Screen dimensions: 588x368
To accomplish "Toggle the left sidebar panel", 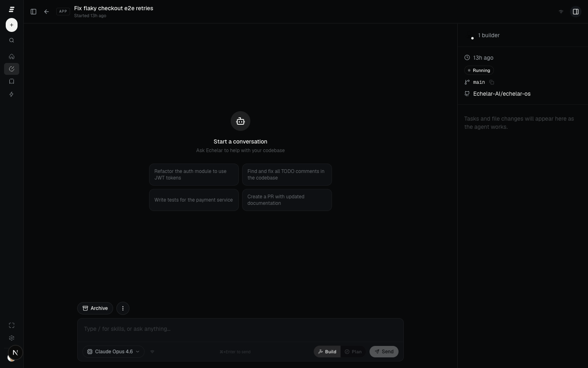I will [x=33, y=12].
